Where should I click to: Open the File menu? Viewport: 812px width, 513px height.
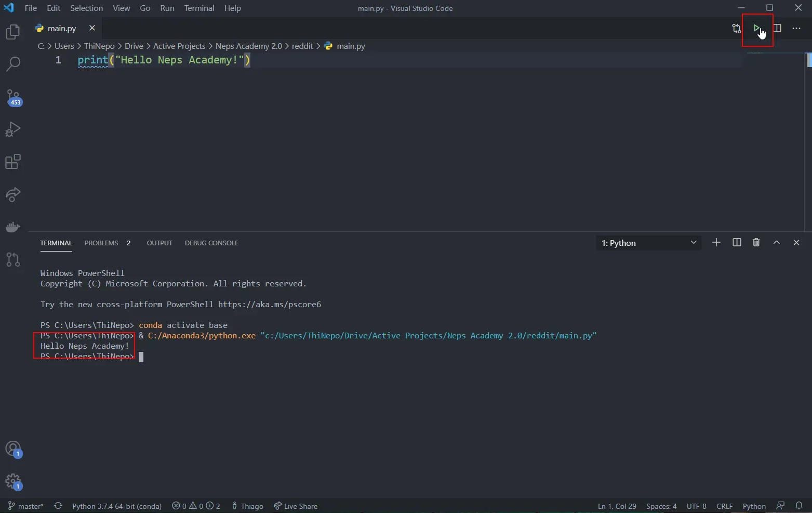(31, 8)
